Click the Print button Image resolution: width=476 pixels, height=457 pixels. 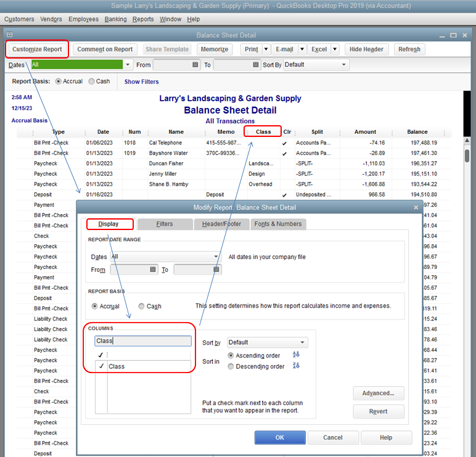pos(252,49)
